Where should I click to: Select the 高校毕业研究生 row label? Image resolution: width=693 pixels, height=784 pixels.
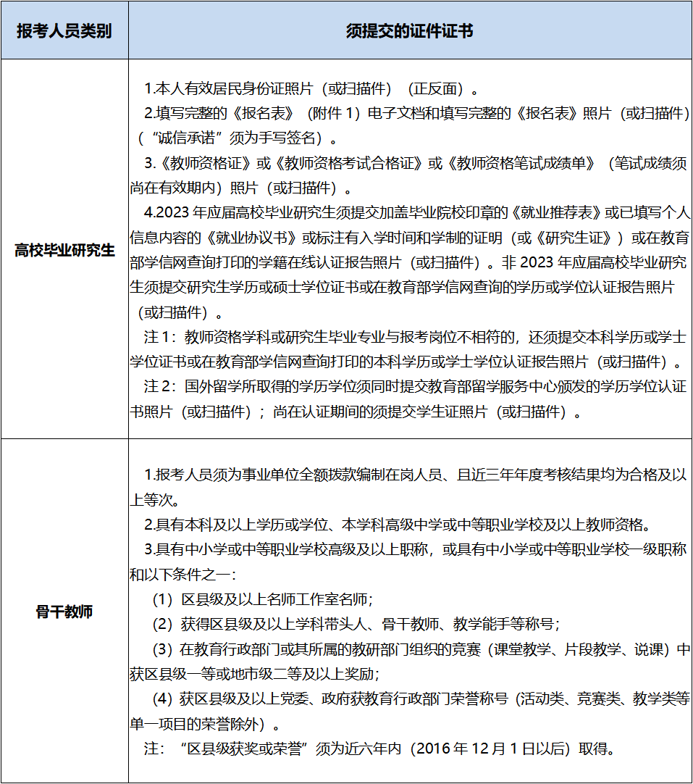click(x=64, y=250)
